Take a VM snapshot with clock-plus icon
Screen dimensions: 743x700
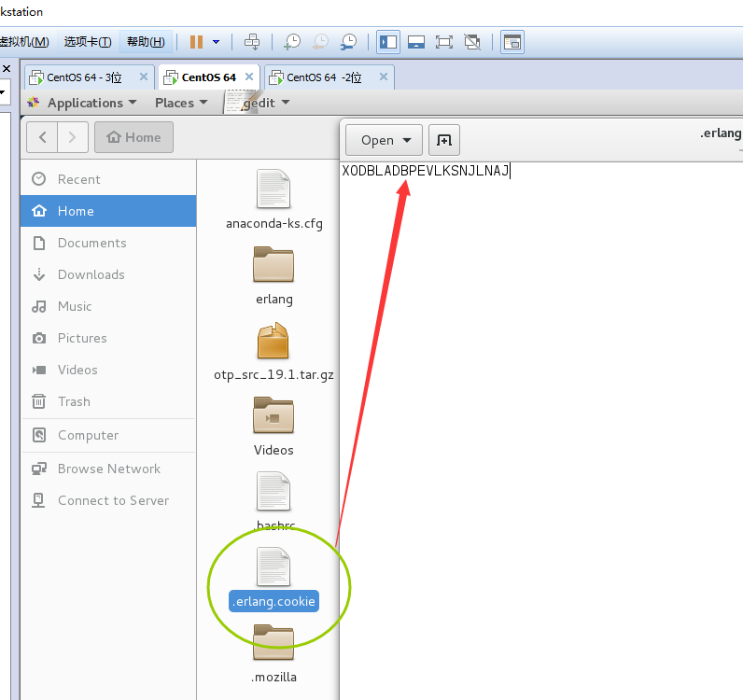pyautogui.click(x=292, y=42)
